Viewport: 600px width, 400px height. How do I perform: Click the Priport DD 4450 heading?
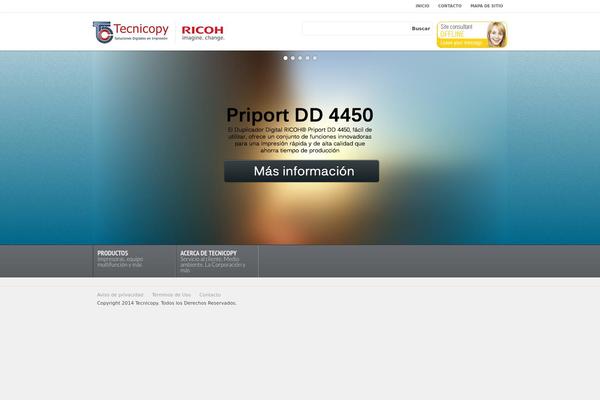(300, 115)
